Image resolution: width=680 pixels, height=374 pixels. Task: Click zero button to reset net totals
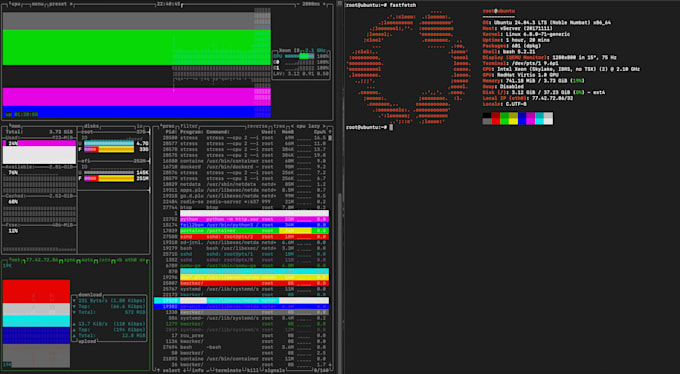pos(104,260)
